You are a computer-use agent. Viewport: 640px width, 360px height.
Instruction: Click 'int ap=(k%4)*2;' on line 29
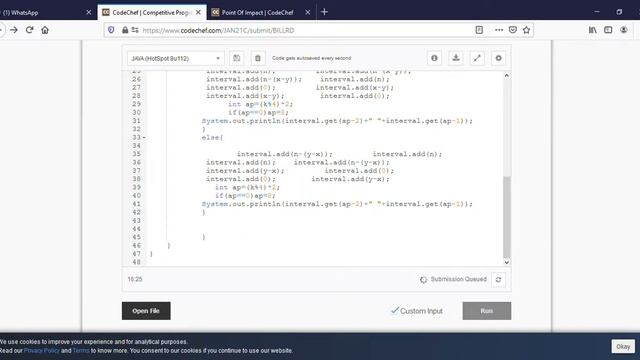click(x=260, y=104)
